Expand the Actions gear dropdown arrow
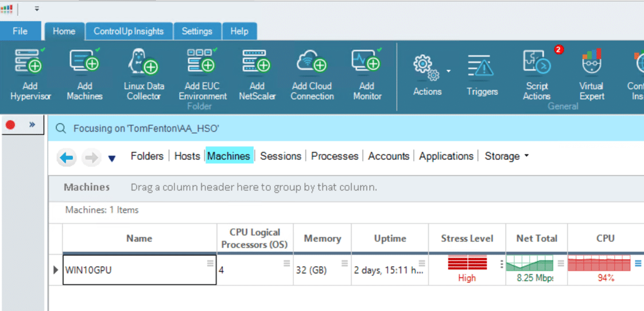The image size is (644, 311). 448,71
